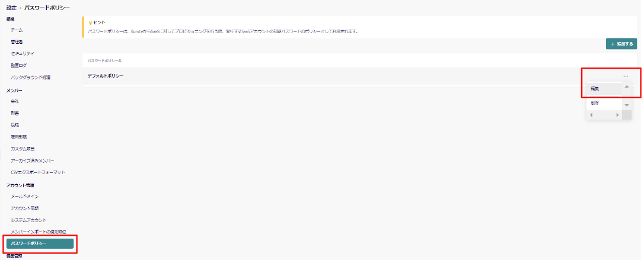Open 役職 under メンバー

click(x=15, y=124)
